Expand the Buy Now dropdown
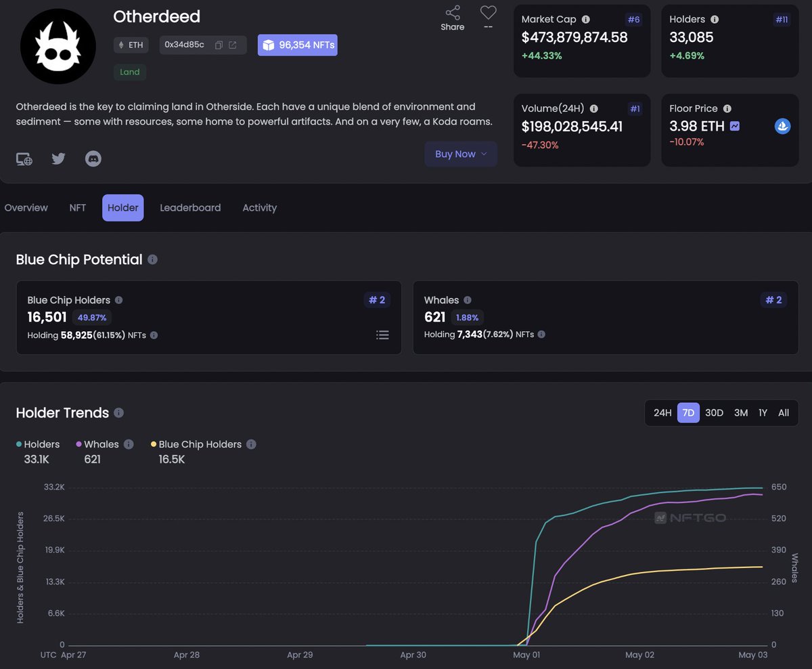The height and width of the screenshot is (669, 812). [461, 154]
